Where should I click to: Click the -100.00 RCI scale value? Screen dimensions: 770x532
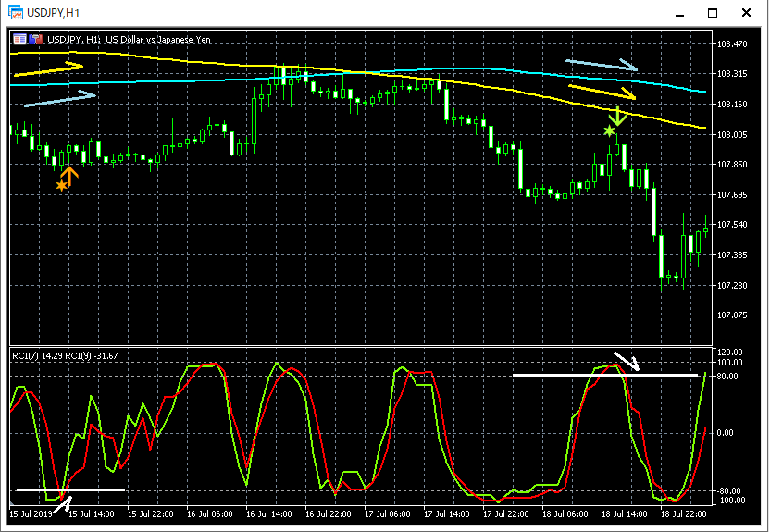[731, 501]
